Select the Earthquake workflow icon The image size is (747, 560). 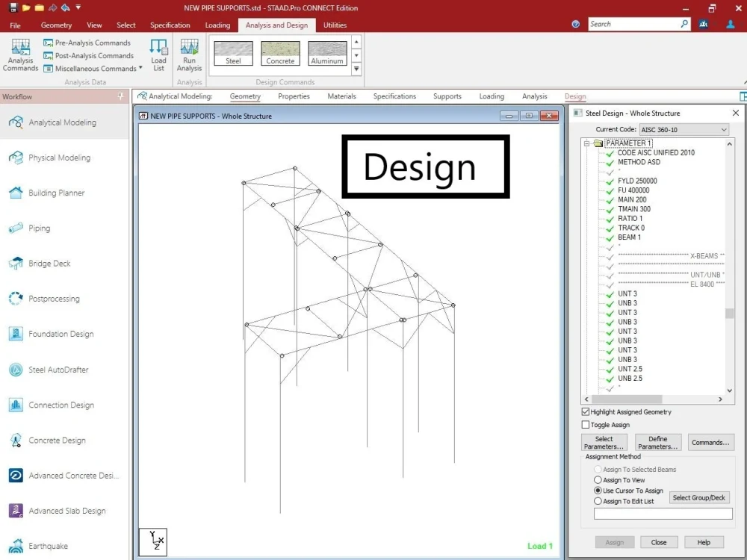15,546
